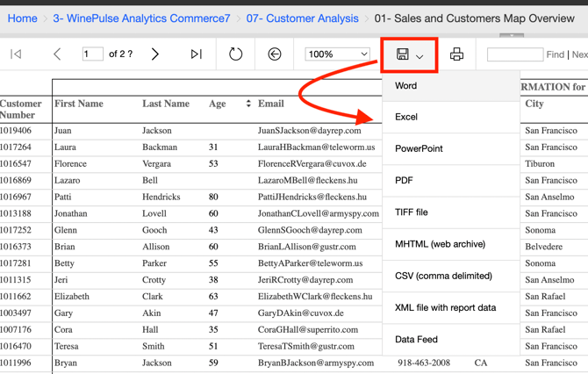Jump to last report page
588x374 pixels.
point(196,54)
